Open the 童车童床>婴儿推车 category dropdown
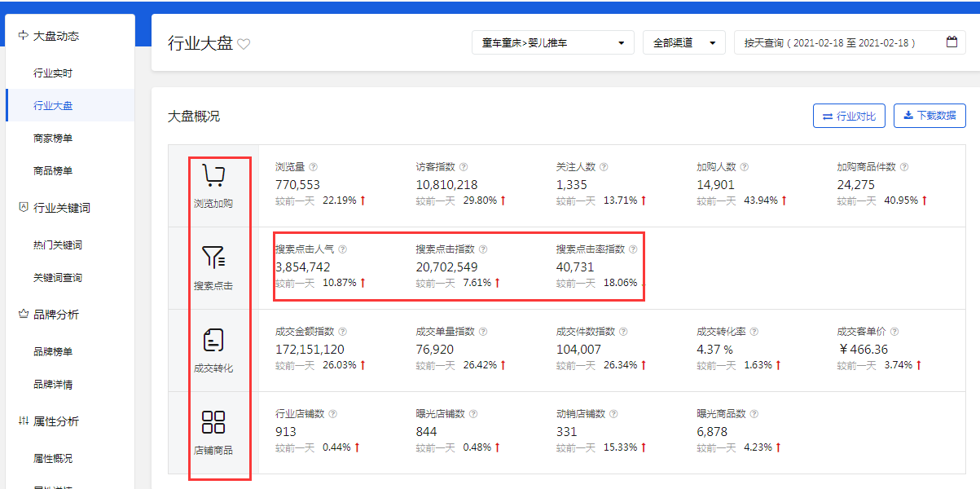 coord(553,42)
